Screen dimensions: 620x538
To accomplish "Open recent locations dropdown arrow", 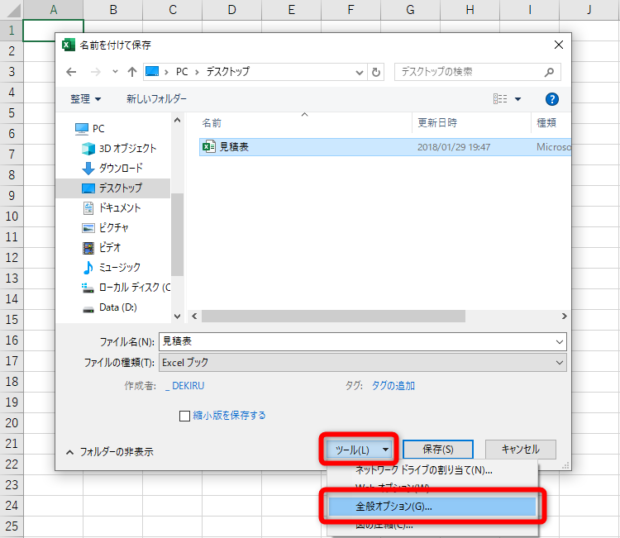I will tap(115, 72).
